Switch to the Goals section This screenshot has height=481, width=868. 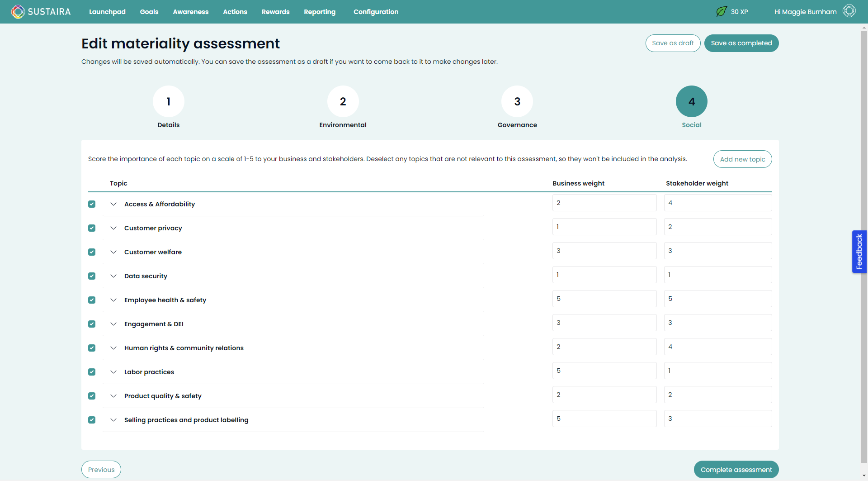(149, 12)
